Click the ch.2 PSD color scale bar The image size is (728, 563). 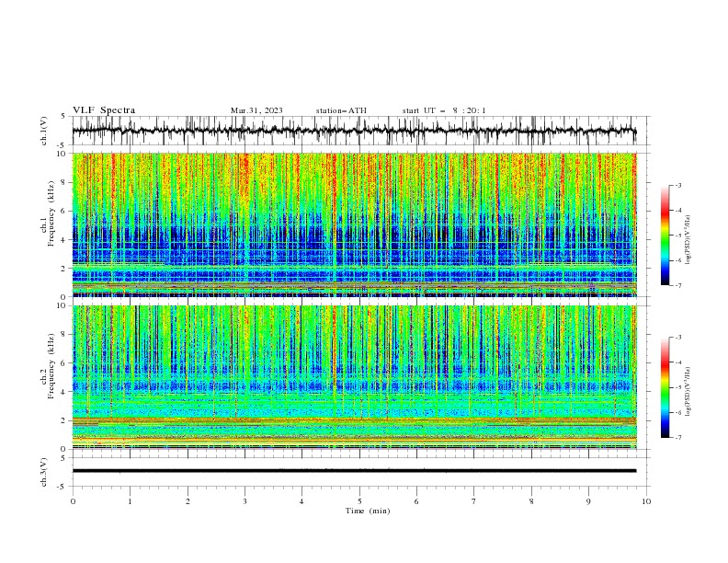coord(665,387)
